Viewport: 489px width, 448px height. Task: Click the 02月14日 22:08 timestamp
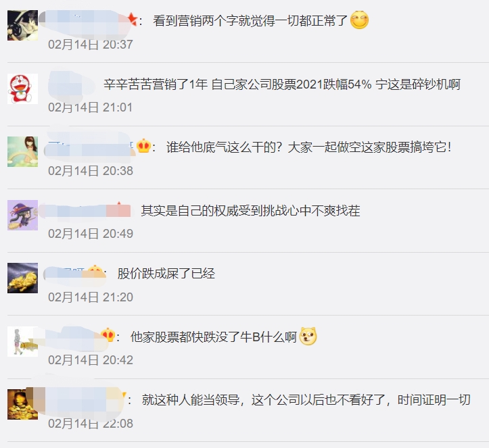pos(91,424)
